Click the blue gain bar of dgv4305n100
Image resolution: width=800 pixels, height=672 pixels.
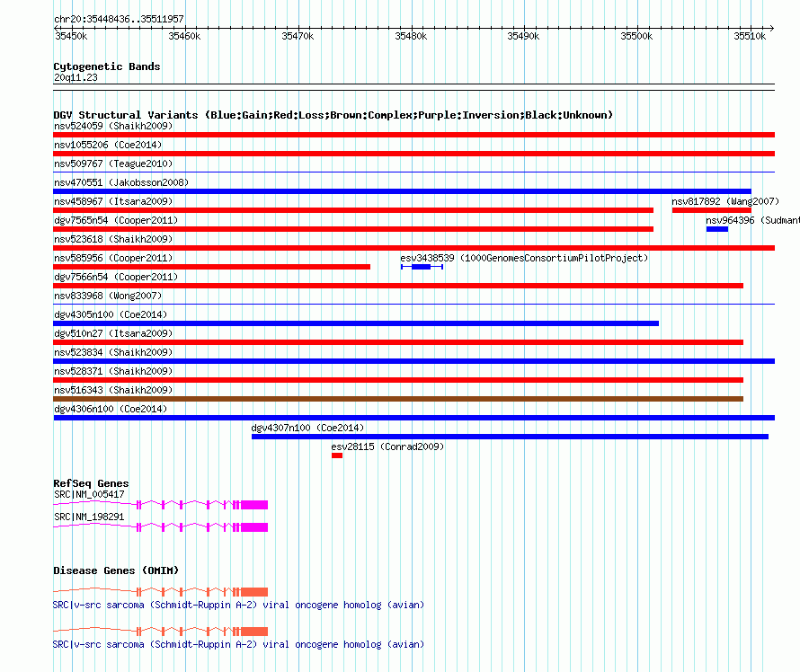point(356,323)
